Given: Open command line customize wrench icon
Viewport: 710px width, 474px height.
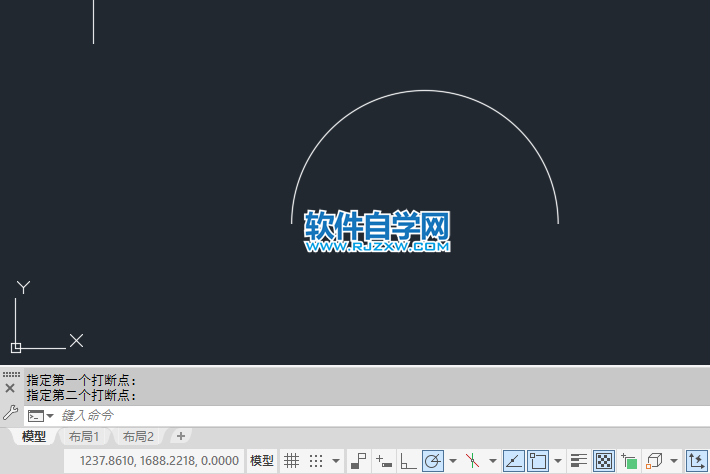Looking at the screenshot, I should [10, 412].
